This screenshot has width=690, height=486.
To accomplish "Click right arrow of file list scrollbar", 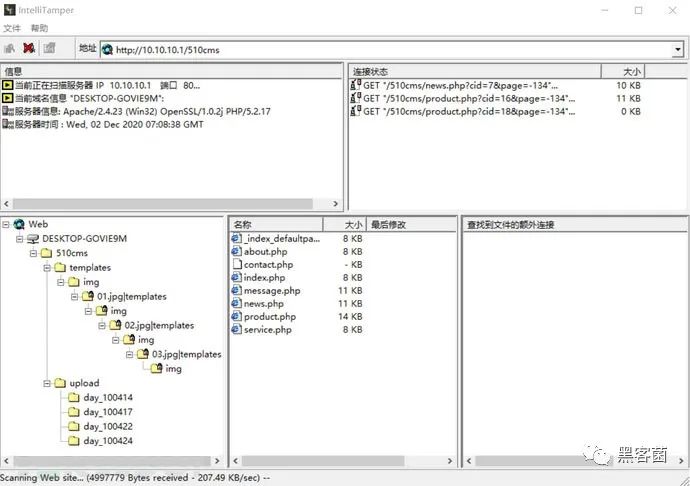I will [x=450, y=461].
